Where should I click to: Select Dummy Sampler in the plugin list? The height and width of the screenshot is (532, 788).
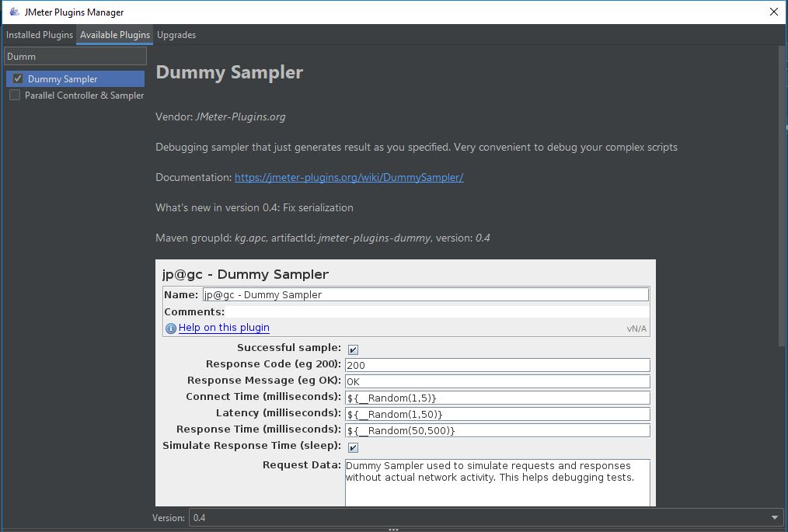pos(63,79)
